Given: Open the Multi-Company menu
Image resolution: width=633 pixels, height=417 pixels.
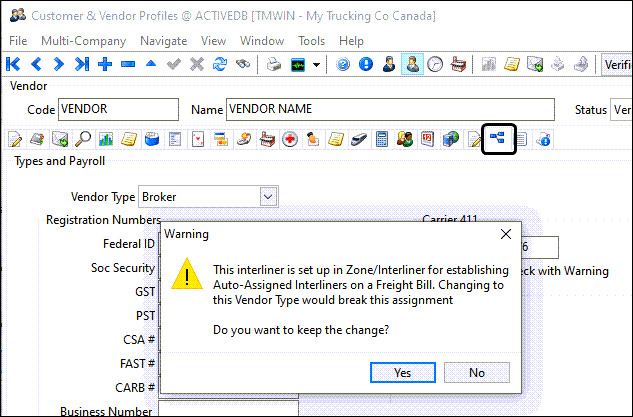Looking at the screenshot, I should click(x=83, y=41).
